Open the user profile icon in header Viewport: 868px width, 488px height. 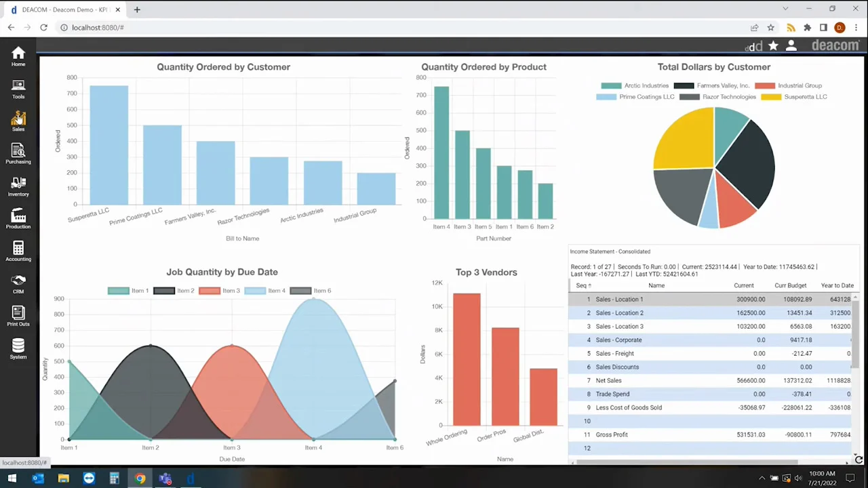pyautogui.click(x=791, y=46)
